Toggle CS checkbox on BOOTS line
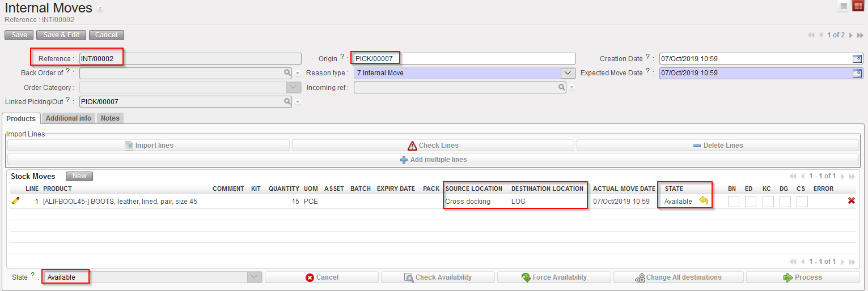The height and width of the screenshot is (291, 868). tap(801, 201)
